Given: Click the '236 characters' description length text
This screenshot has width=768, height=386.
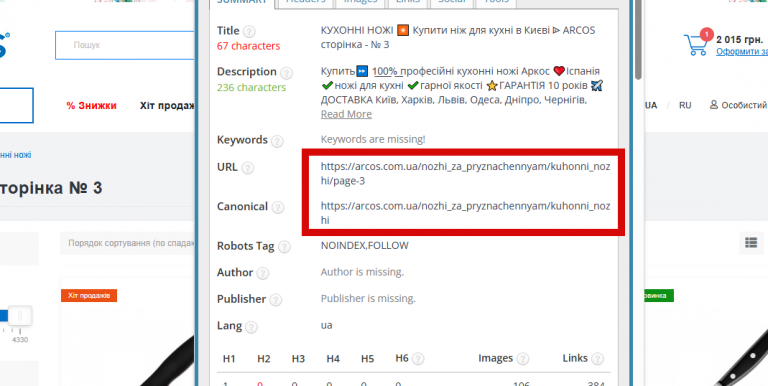Looking at the screenshot, I should [251, 88].
